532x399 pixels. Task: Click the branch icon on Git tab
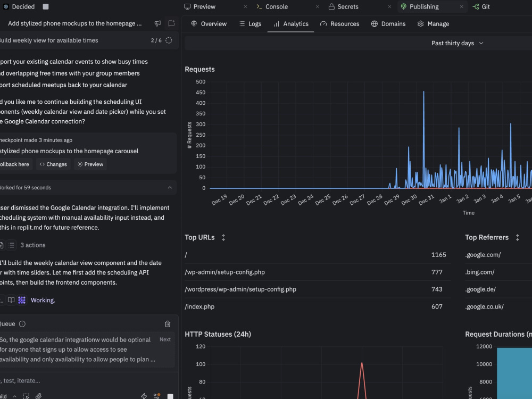476,6
